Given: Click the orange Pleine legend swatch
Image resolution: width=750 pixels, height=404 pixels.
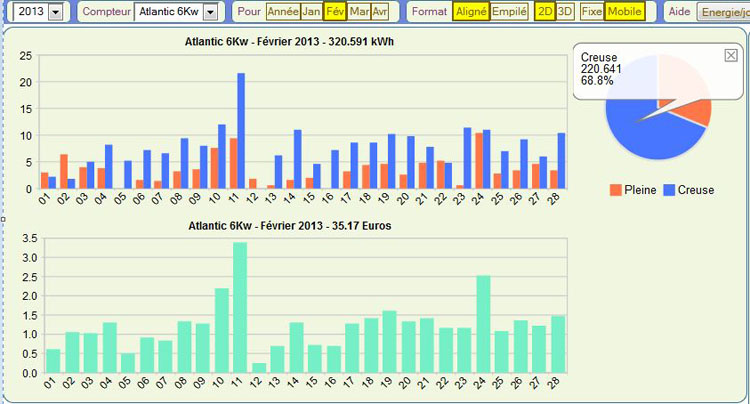Looking at the screenshot, I should pos(614,189).
